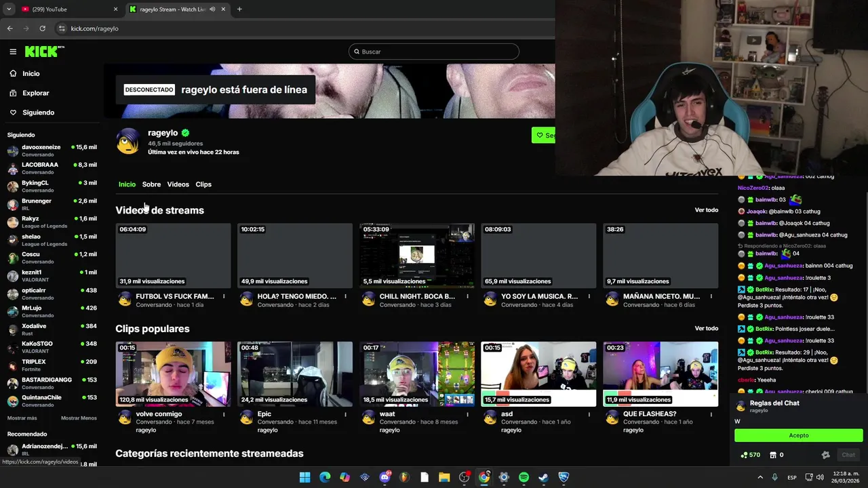Open Steam from the taskbar
Image resolution: width=868 pixels, height=488 pixels.
click(543, 477)
